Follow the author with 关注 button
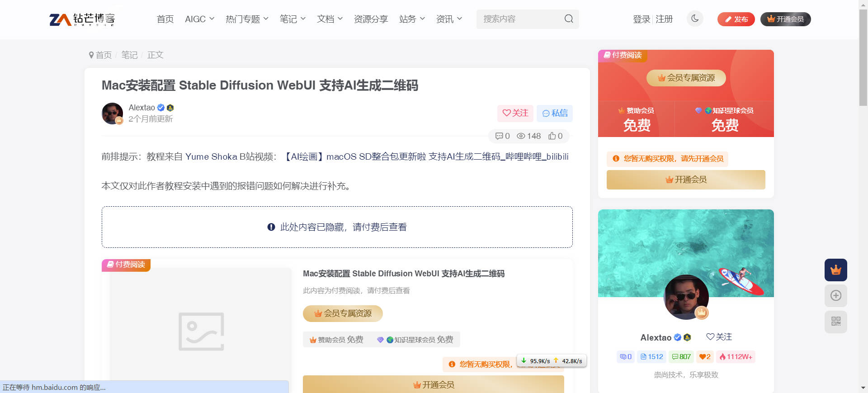Viewport: 868px width, 393px height. (x=515, y=113)
